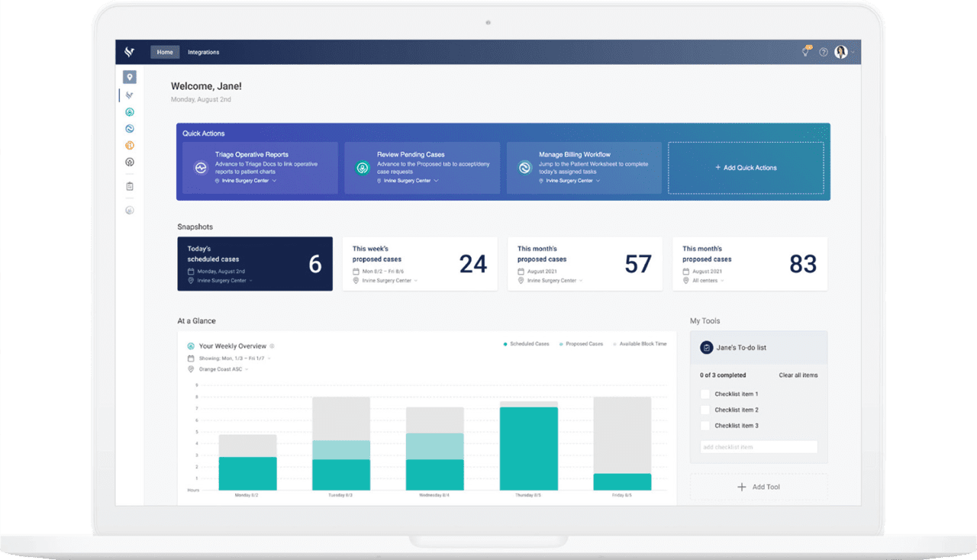Clear all items in the to-do list
This screenshot has height=560, width=977.
tap(798, 375)
